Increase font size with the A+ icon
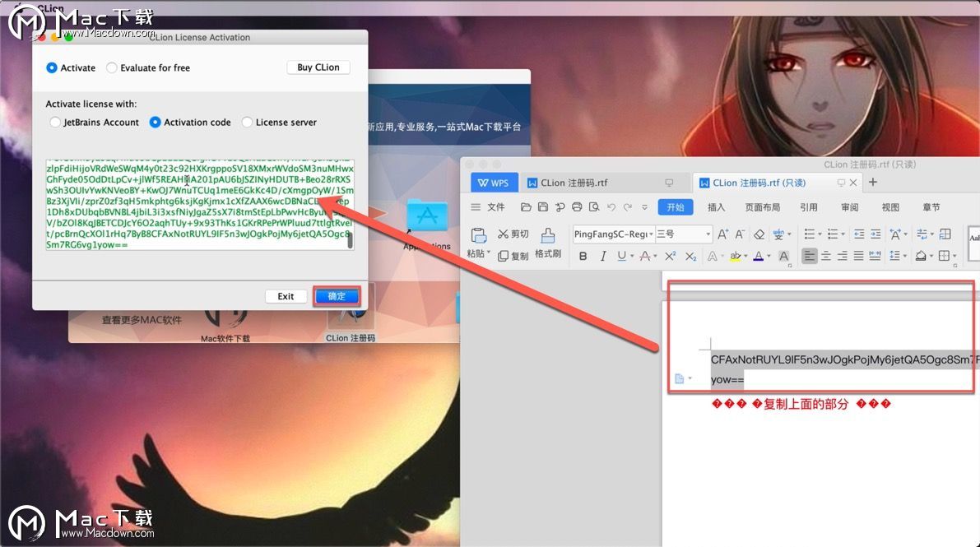This screenshot has width=980, height=547. (722, 234)
